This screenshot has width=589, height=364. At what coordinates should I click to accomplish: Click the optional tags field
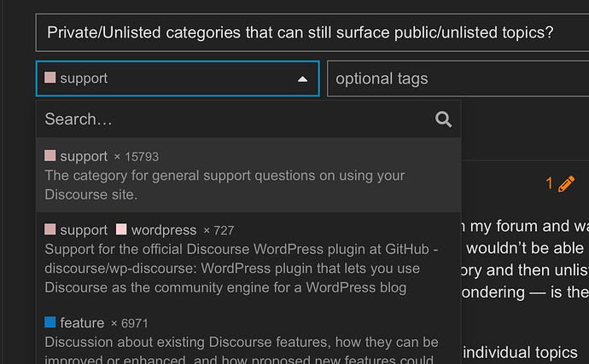click(x=458, y=78)
